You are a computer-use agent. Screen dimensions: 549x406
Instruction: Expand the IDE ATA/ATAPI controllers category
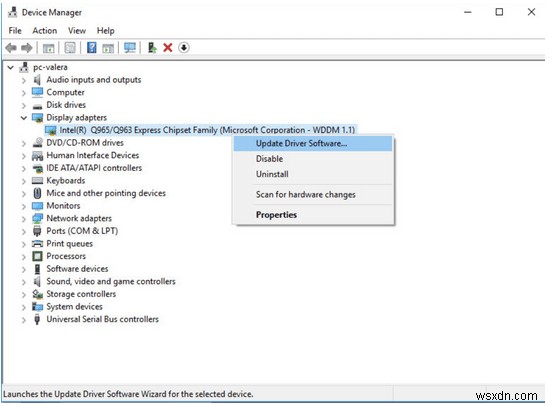[x=23, y=169]
